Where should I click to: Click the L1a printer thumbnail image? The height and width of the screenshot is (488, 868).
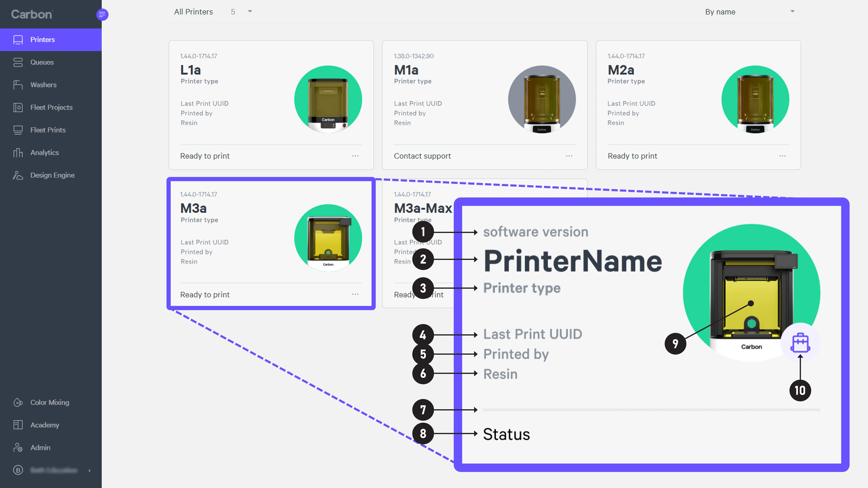(328, 99)
